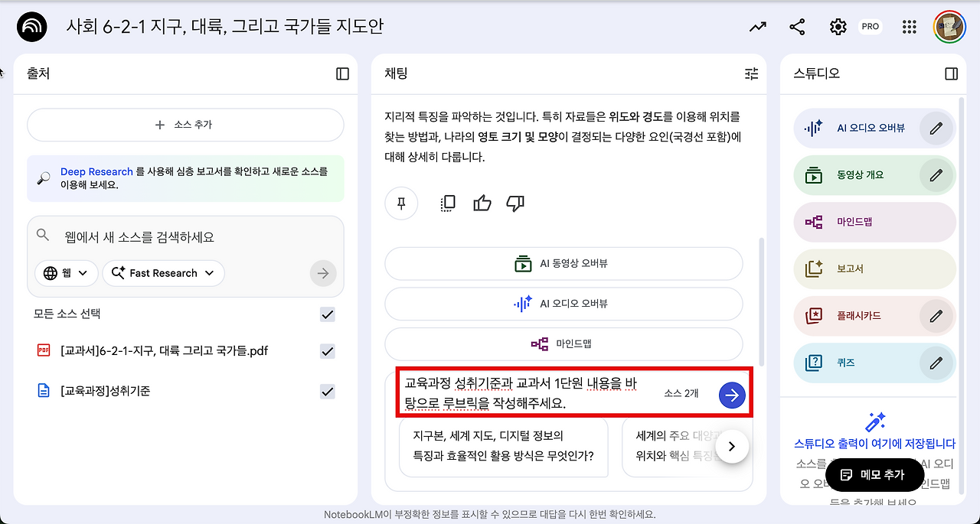Edit 퀴즈 pencil icon
This screenshot has width=980, height=524.
click(x=936, y=363)
